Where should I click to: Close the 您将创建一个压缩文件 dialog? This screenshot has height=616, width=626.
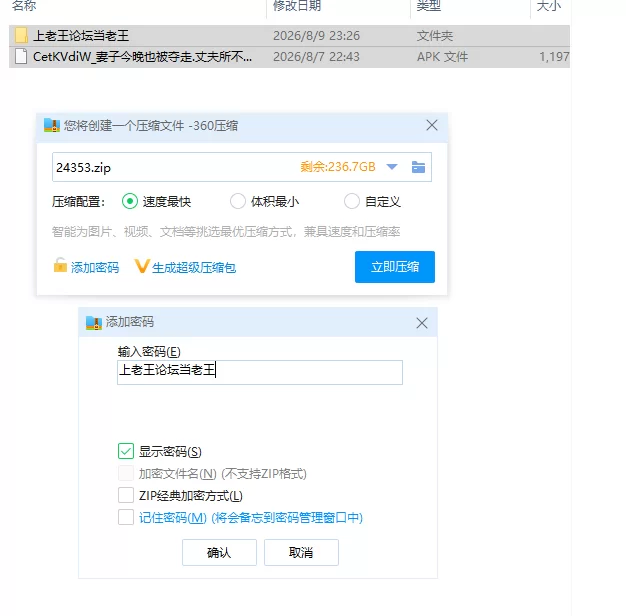click(x=432, y=125)
